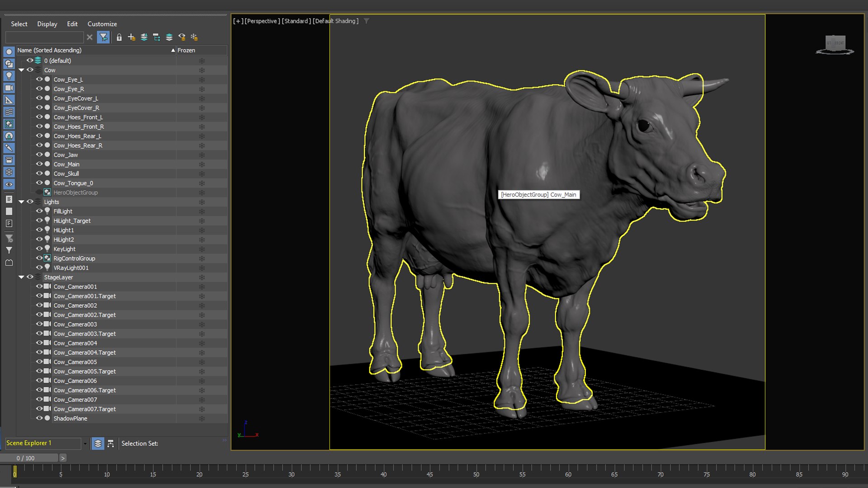Open the Edit menu
Image resolution: width=868 pixels, height=488 pixels.
click(72, 24)
